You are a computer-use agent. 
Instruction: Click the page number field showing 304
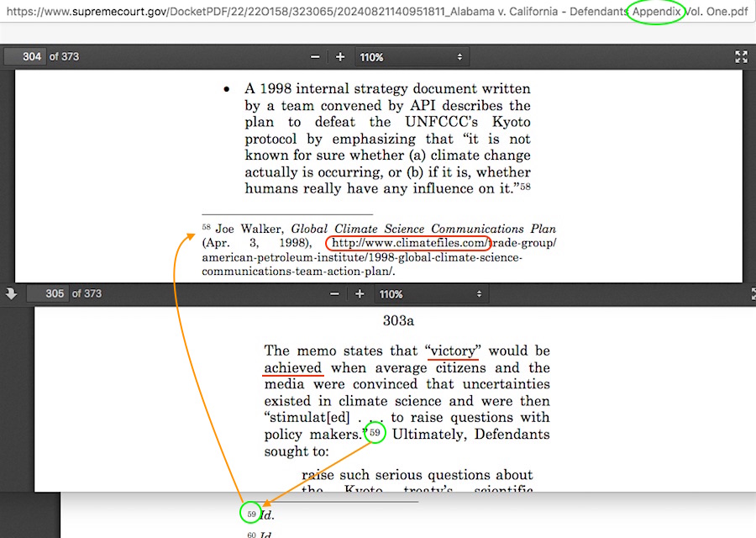click(x=24, y=57)
